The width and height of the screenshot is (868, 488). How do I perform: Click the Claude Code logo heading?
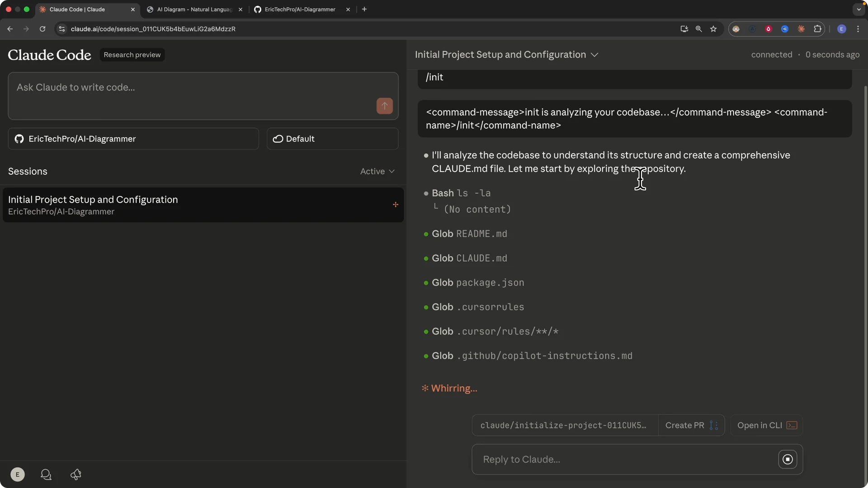(x=49, y=55)
